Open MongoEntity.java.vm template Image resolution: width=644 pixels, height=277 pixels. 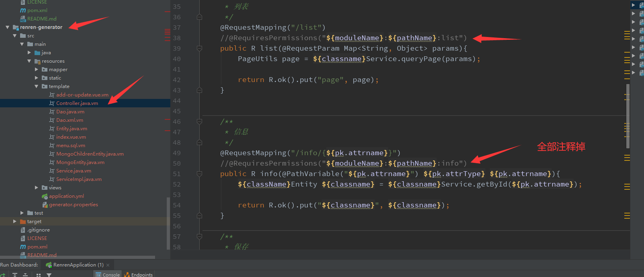(x=80, y=162)
